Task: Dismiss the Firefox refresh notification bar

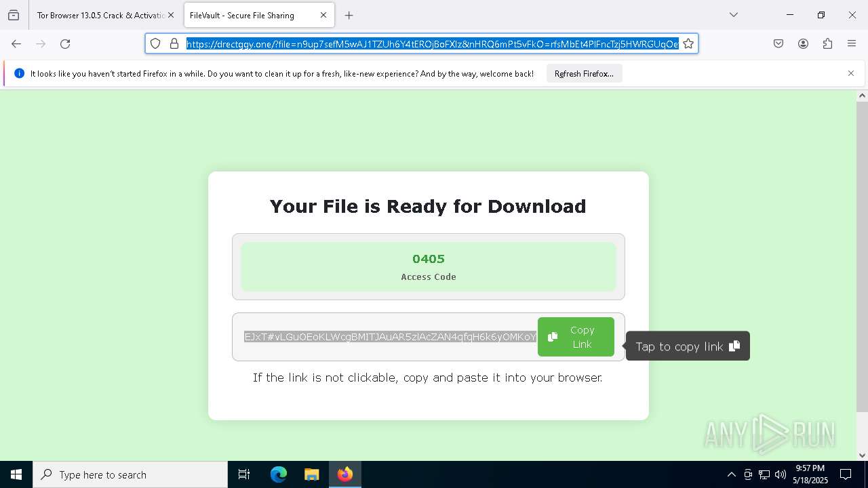Action: [851, 73]
